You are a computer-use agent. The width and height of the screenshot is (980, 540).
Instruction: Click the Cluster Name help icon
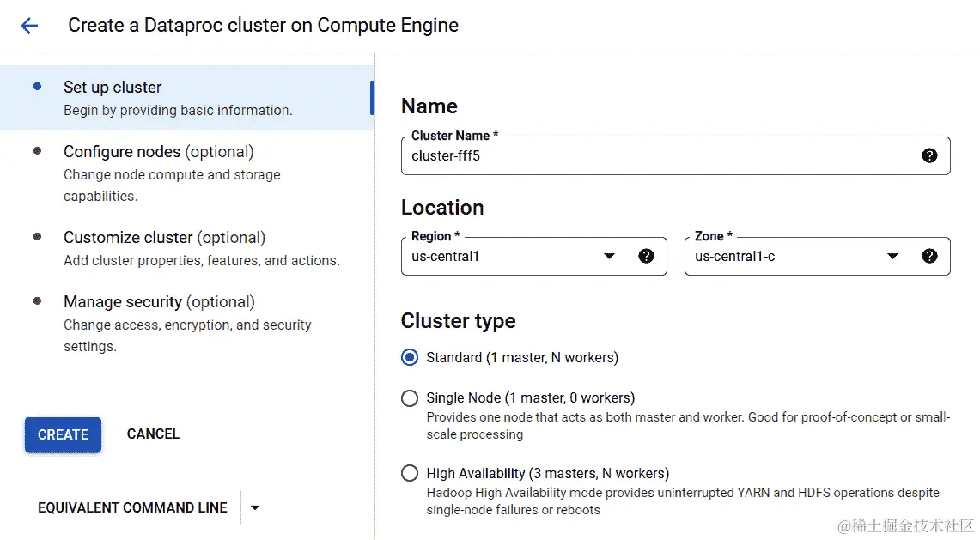pos(929,155)
